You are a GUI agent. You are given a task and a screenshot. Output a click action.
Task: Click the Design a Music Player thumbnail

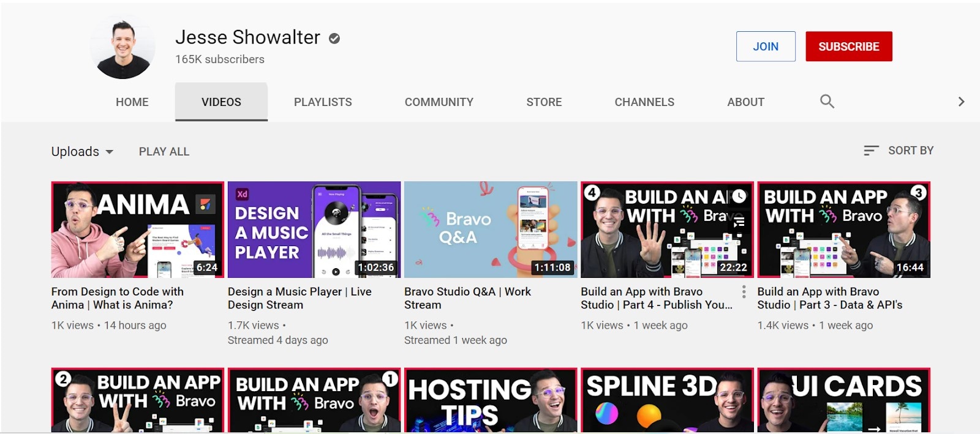(x=314, y=230)
